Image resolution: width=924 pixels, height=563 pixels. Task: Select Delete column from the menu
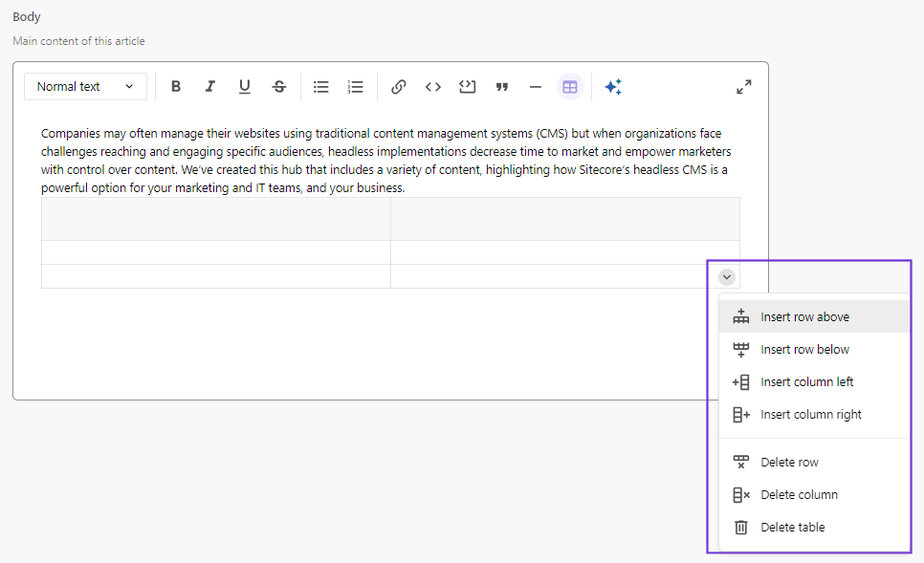(814, 495)
